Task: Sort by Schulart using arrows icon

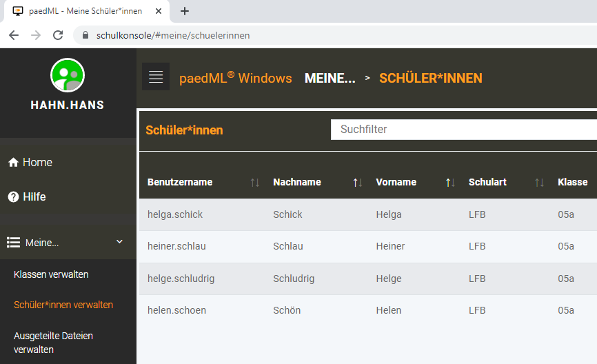Action: (x=539, y=183)
